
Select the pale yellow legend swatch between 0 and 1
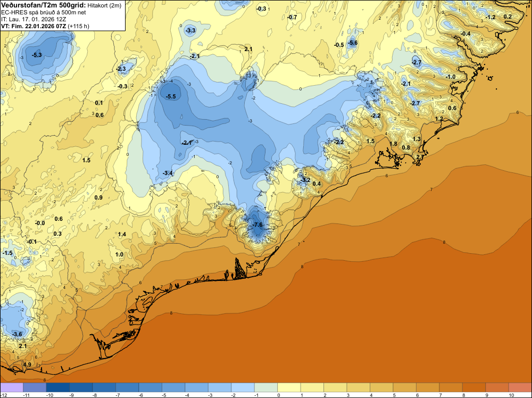(x=289, y=387)
